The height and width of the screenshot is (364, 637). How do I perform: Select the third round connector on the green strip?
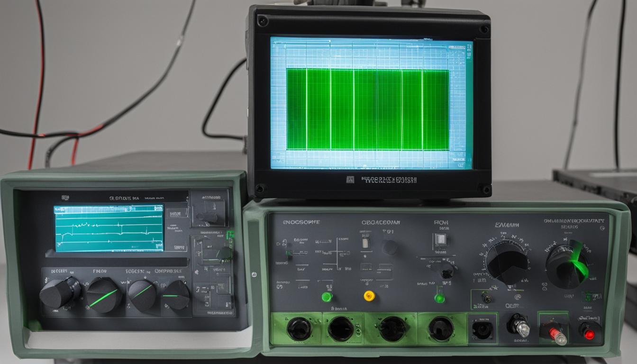tap(393, 328)
